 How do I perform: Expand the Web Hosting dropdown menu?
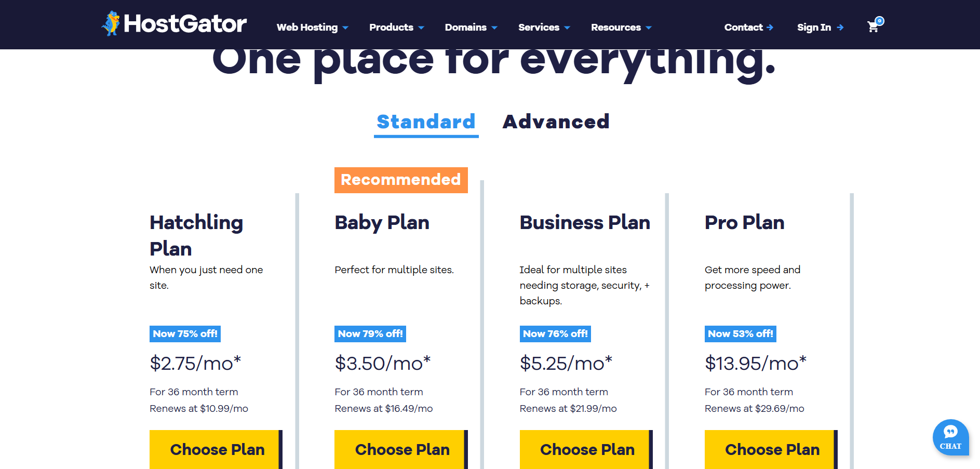tap(312, 28)
